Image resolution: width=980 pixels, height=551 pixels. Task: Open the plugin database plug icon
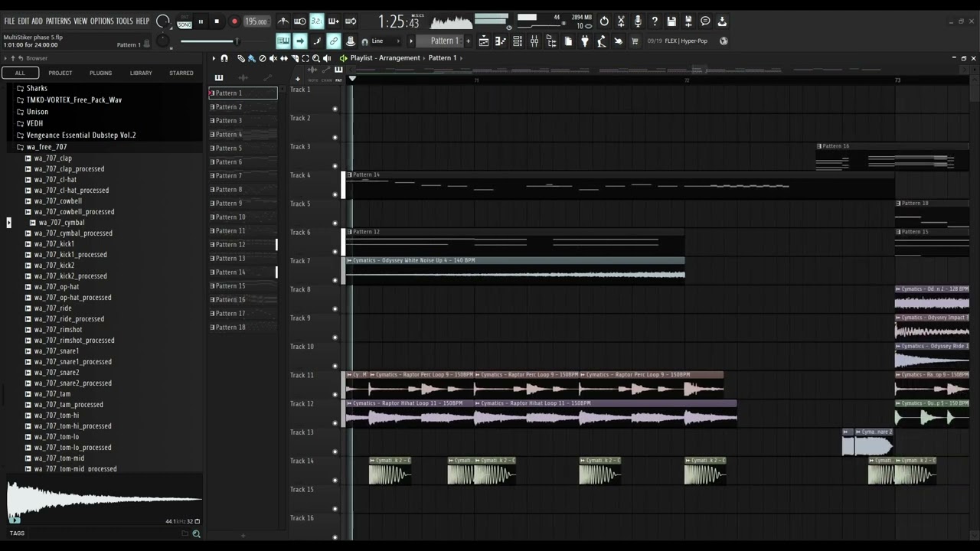pyautogui.click(x=585, y=41)
